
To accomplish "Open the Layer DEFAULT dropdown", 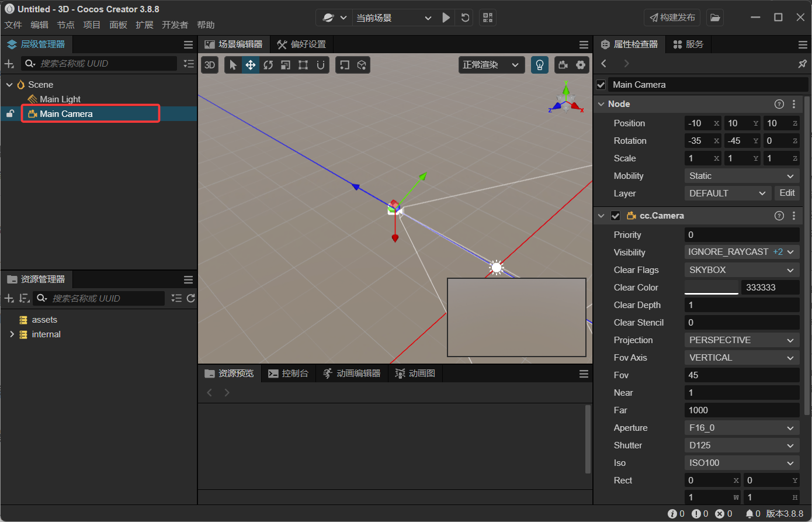I will (x=728, y=193).
